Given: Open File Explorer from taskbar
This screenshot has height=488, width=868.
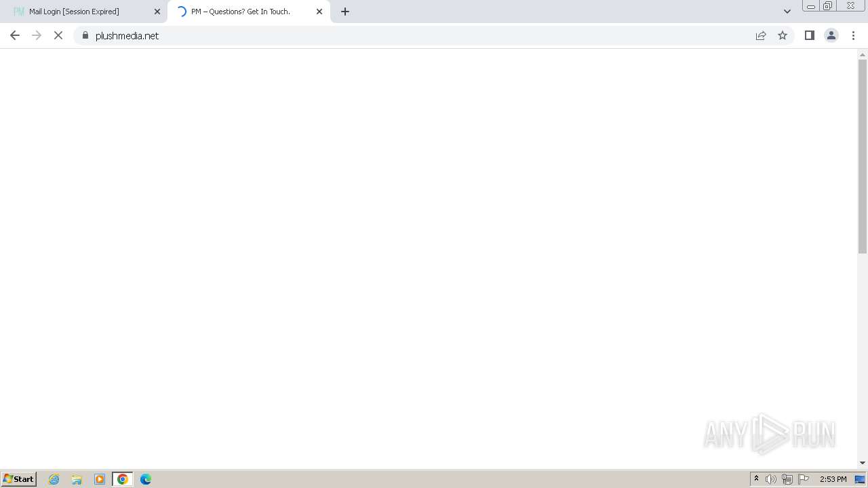Looking at the screenshot, I should 77,479.
